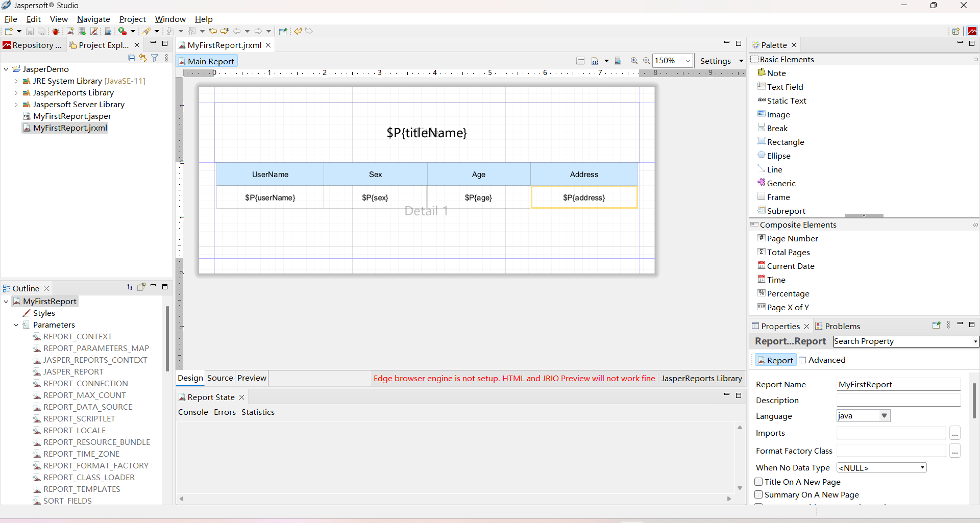Click the Imports browse button
Image resolution: width=980 pixels, height=523 pixels.
[x=955, y=433]
